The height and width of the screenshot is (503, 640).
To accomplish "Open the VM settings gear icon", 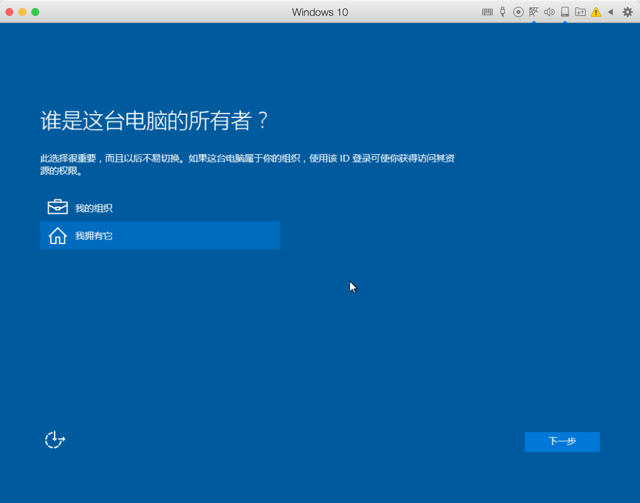I will (627, 12).
